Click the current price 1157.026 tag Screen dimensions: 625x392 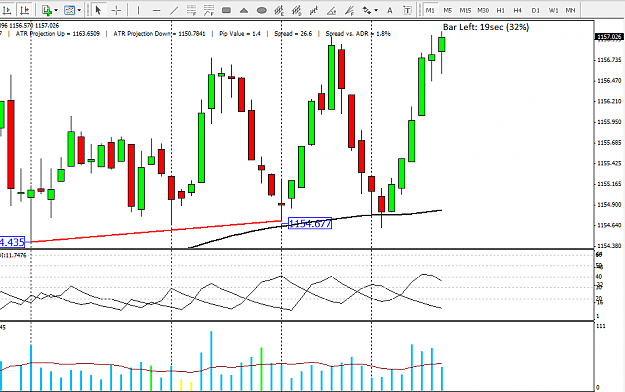coord(609,37)
